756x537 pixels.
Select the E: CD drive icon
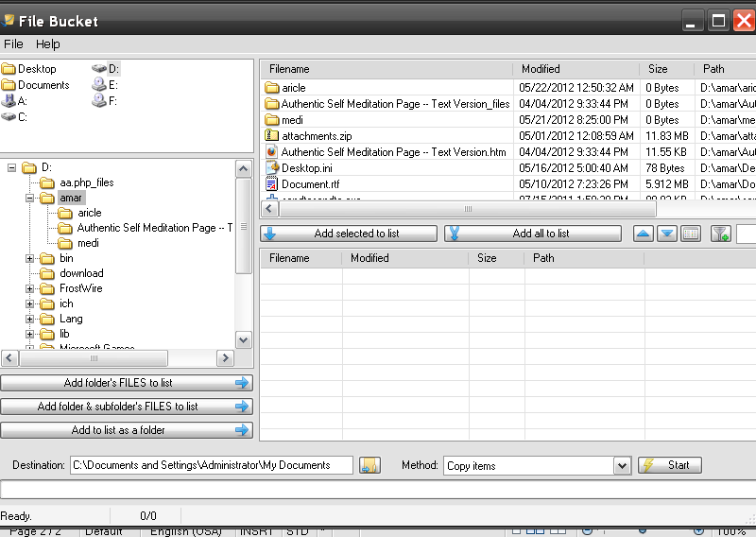99,85
